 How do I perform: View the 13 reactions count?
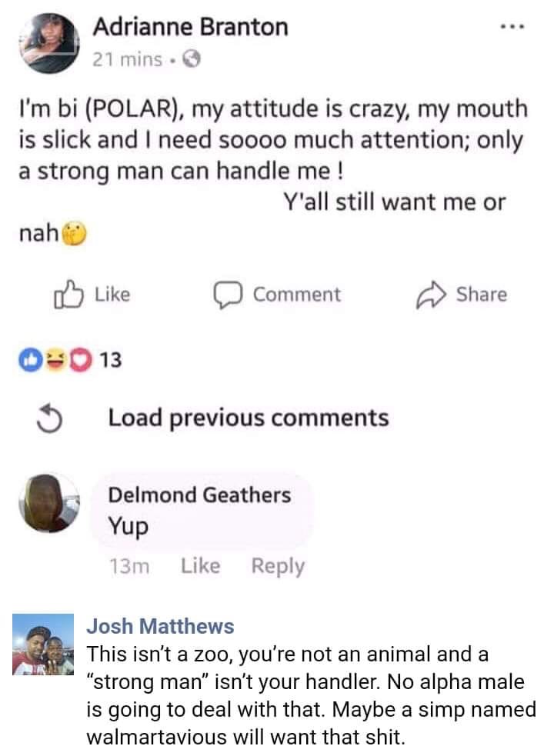pyautogui.click(x=111, y=360)
